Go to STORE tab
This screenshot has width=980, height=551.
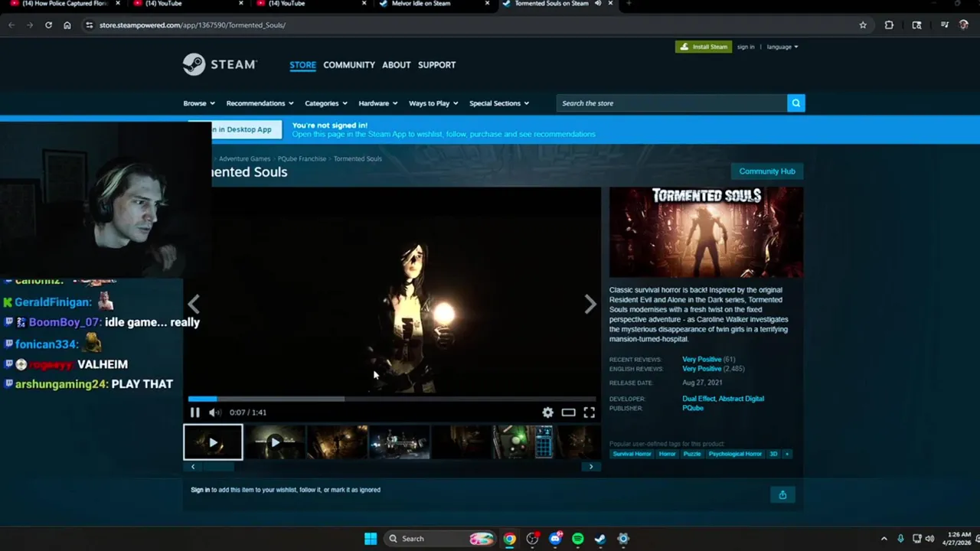[x=302, y=65]
